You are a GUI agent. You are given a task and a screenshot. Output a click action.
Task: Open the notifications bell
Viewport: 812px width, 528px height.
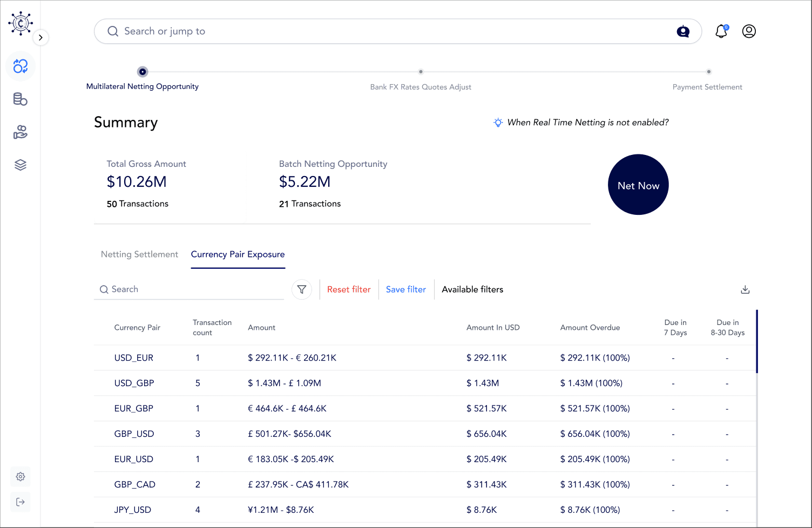tap(721, 31)
